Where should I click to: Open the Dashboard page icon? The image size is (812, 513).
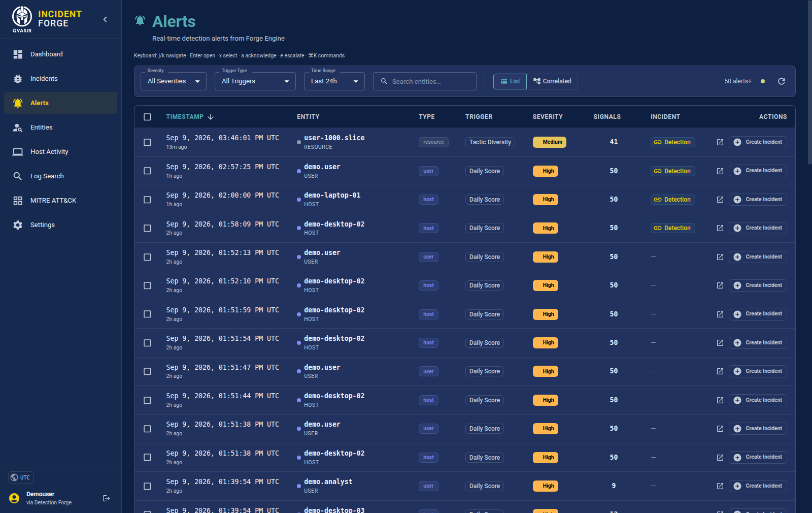[18, 54]
